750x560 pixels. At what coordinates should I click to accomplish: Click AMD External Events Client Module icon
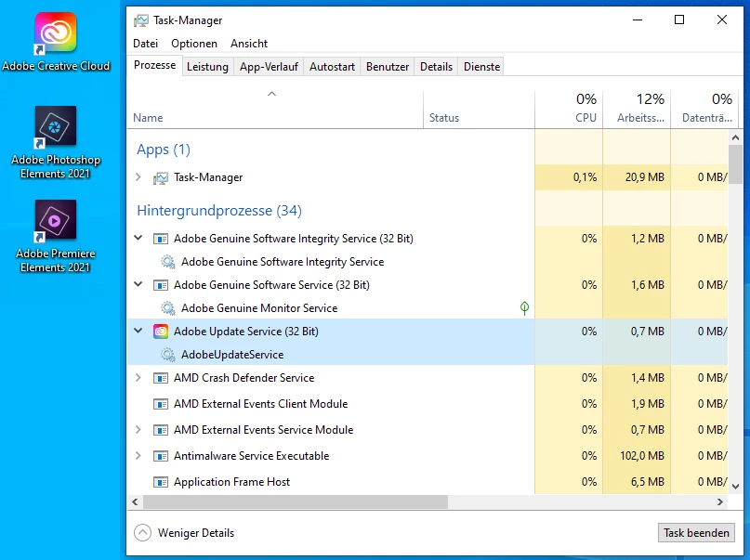click(161, 404)
